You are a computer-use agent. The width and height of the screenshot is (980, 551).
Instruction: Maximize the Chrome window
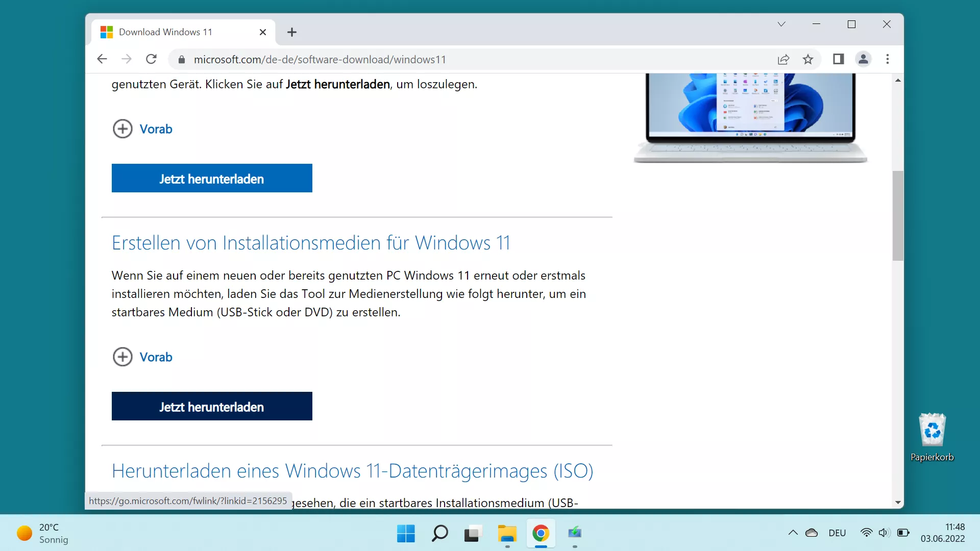tap(851, 24)
